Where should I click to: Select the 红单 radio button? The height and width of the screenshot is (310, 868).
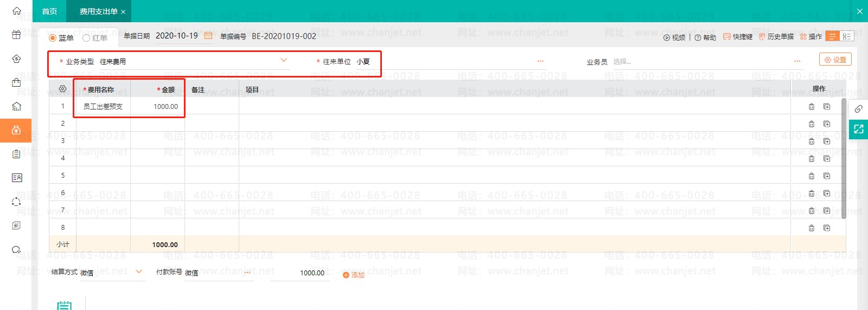tap(86, 38)
